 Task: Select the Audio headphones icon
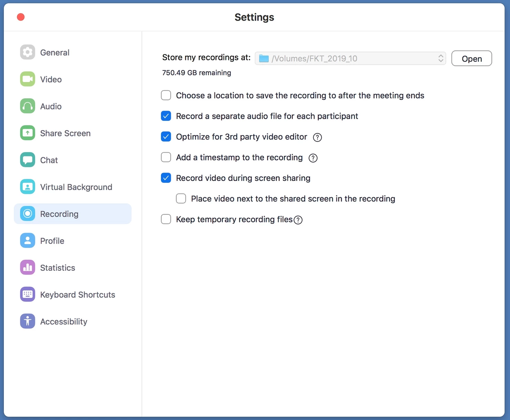click(28, 106)
